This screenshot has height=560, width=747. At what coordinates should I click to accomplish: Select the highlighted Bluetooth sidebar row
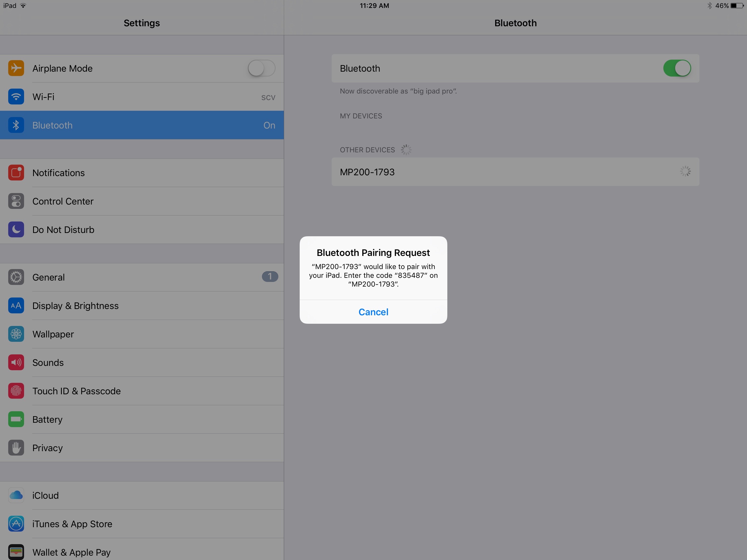(x=142, y=125)
